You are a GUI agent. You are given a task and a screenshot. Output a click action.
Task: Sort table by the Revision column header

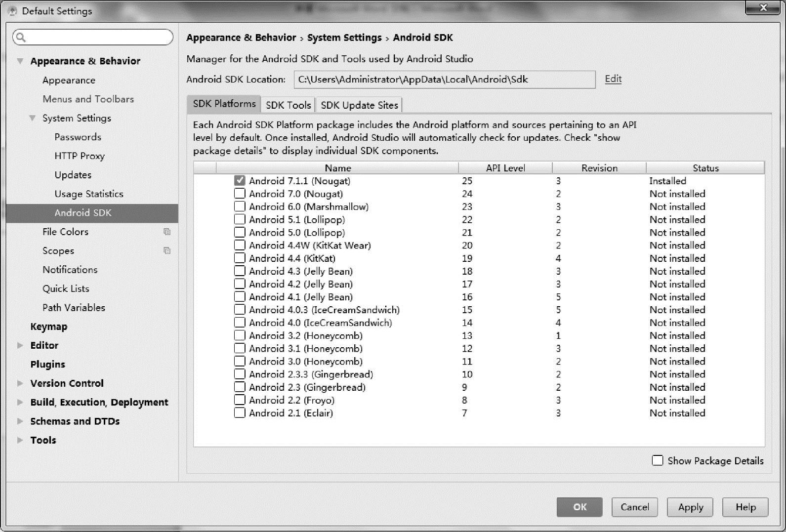[x=599, y=168]
